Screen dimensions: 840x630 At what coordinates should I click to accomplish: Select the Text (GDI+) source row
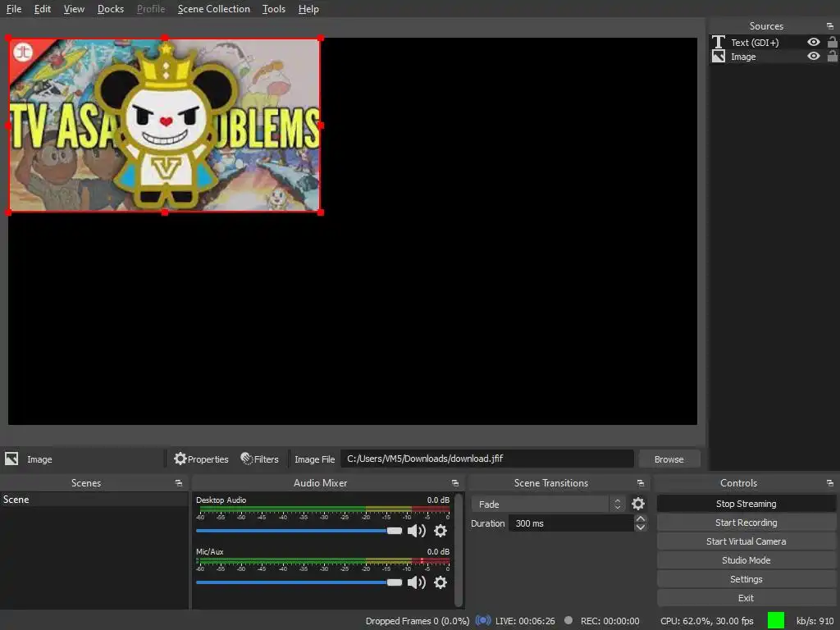coord(774,43)
